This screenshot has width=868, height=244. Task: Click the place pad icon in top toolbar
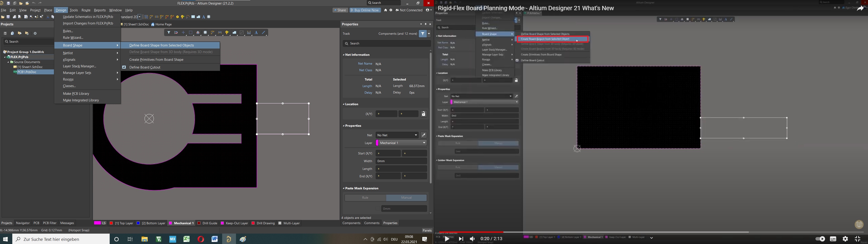click(x=177, y=17)
